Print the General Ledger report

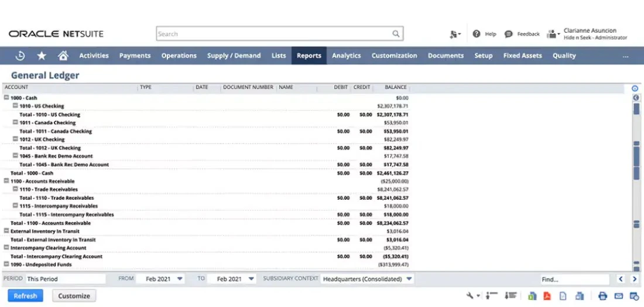click(602, 295)
